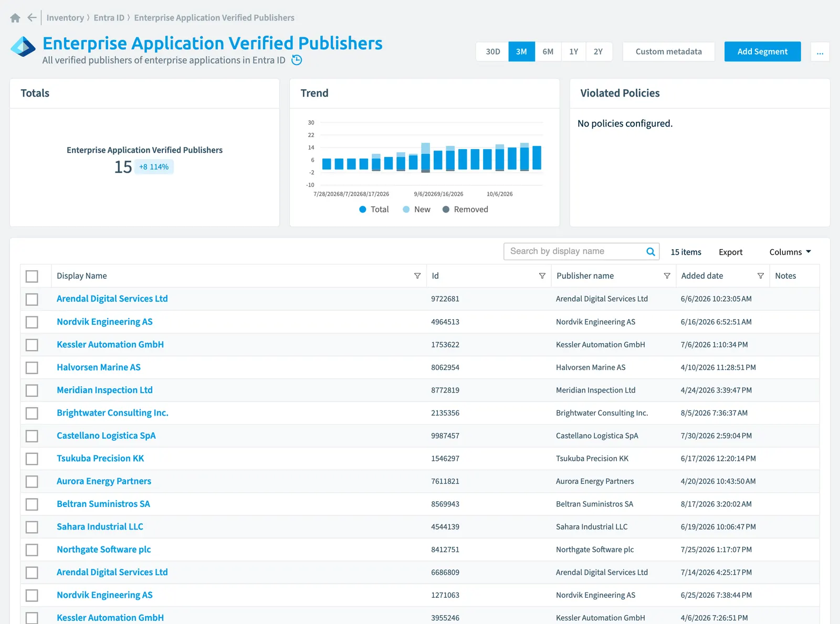The image size is (840, 624).
Task: Open Tsukuba Precision KK publisher link
Action: click(100, 459)
